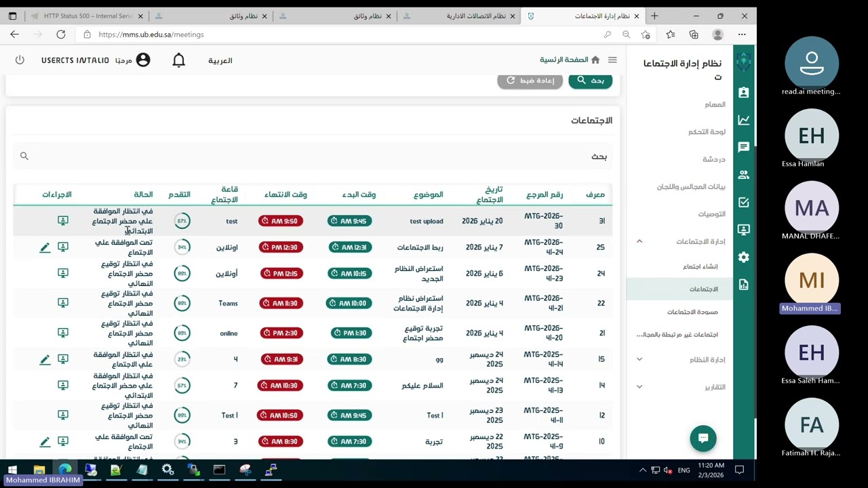The image size is (868, 488).
Task: Open the floating chat widget button
Action: pos(703,438)
